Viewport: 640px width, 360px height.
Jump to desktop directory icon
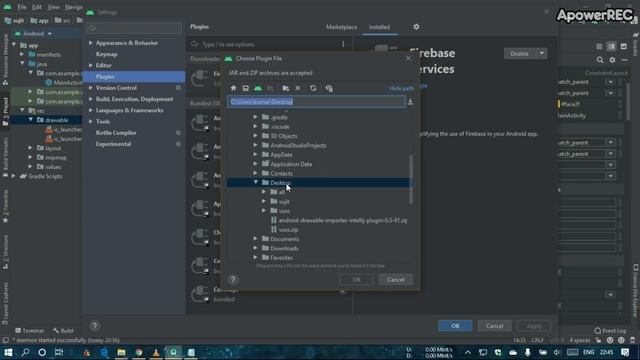pos(246,88)
